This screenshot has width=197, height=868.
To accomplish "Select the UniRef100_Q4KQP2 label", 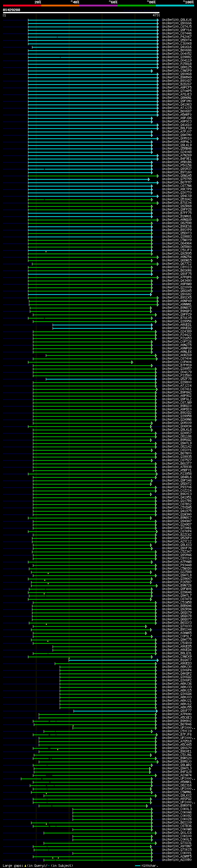I will [177, 674].
